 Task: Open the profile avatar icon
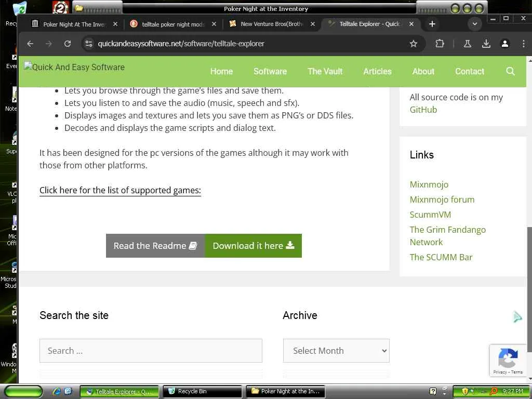[x=504, y=44]
